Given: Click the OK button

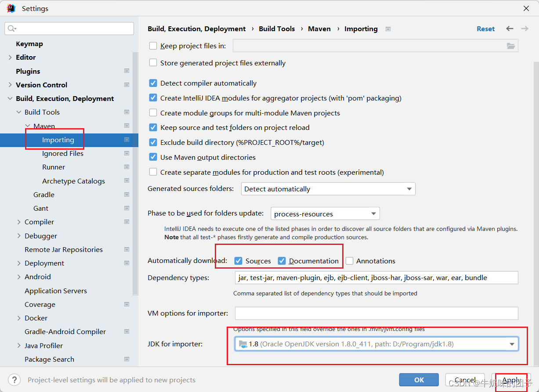Looking at the screenshot, I should pos(419,380).
